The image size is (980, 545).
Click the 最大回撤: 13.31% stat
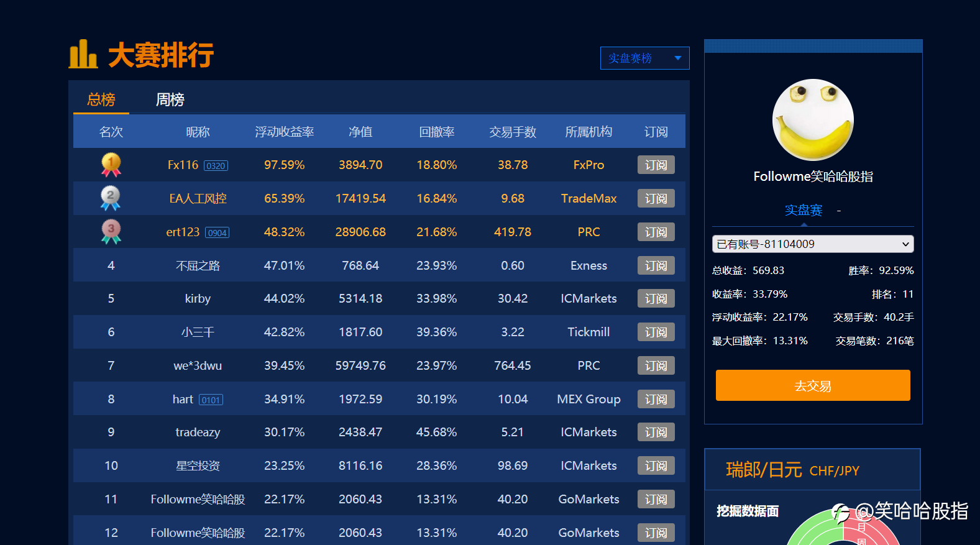click(x=760, y=341)
